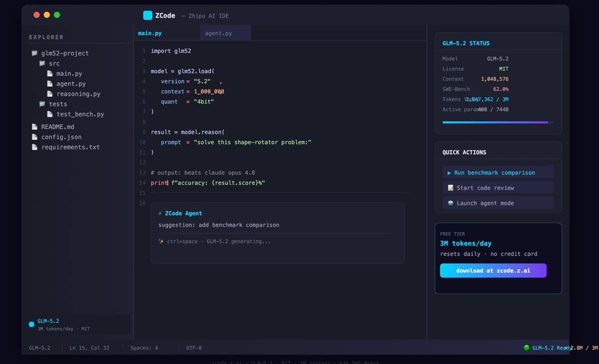Open requirements.txt from the explorer
Image resolution: width=599 pixels, height=364 pixels.
pos(70,147)
